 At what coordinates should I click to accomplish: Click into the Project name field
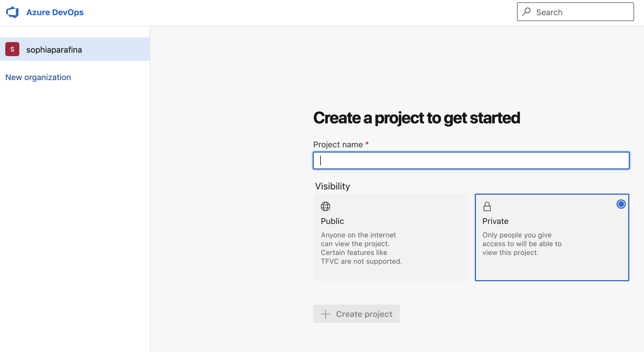click(x=471, y=161)
